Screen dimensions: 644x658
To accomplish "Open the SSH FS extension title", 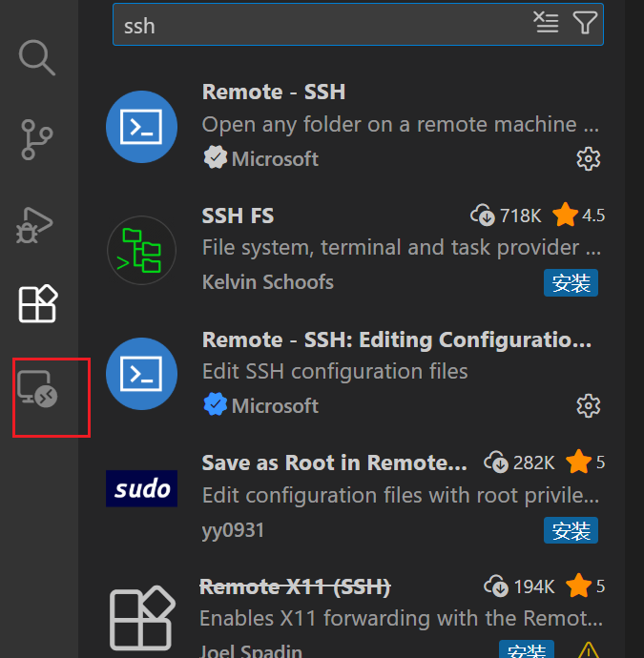I will (238, 216).
